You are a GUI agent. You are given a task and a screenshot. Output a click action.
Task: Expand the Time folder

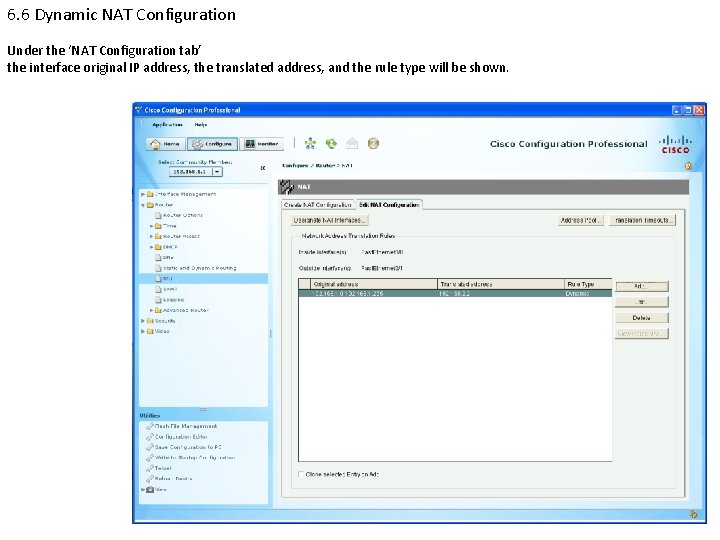point(152,226)
